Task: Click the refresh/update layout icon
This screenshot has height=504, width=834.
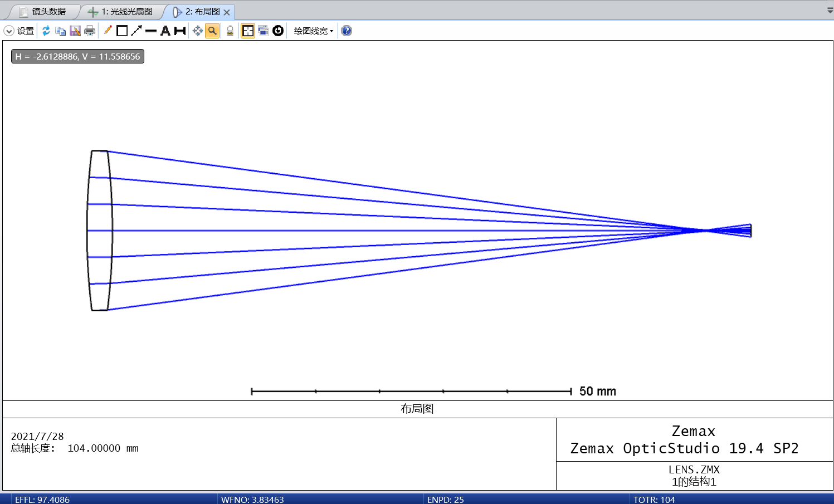Action: pyautogui.click(x=46, y=31)
